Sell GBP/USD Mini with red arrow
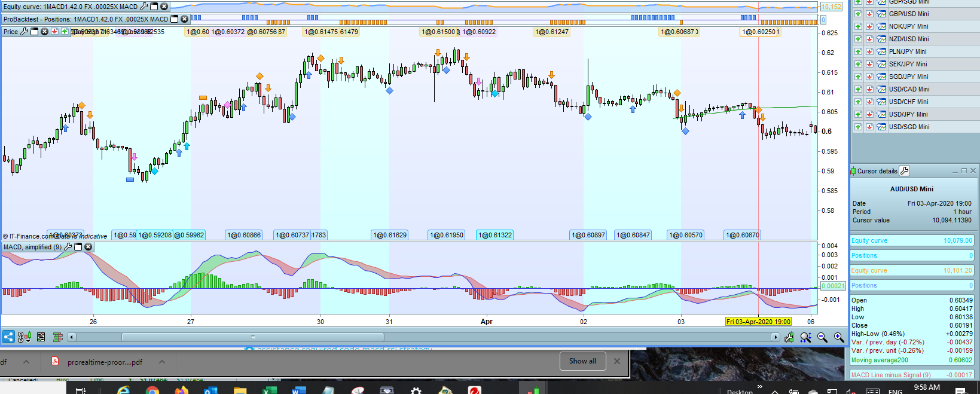980x394 pixels. [x=869, y=14]
